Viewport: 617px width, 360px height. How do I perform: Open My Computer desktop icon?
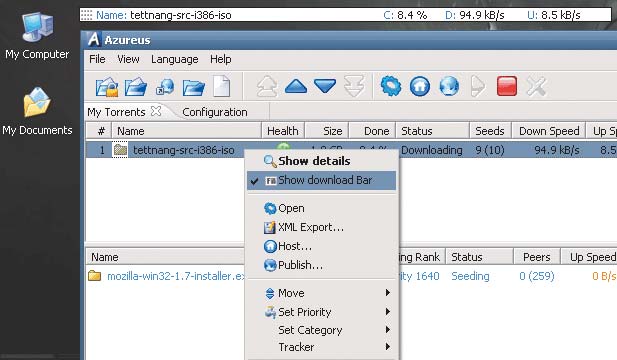[37, 35]
